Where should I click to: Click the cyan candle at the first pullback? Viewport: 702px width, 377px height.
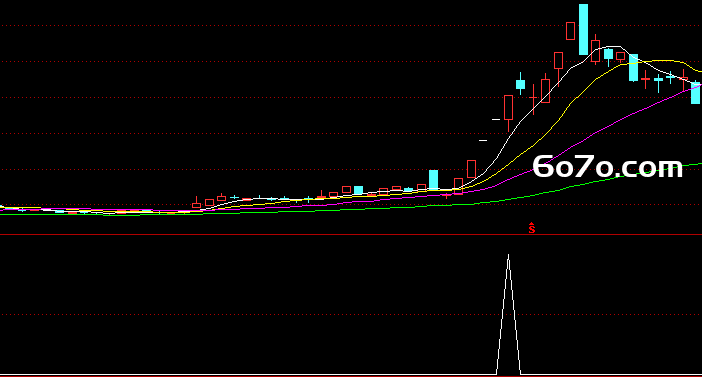(520, 84)
